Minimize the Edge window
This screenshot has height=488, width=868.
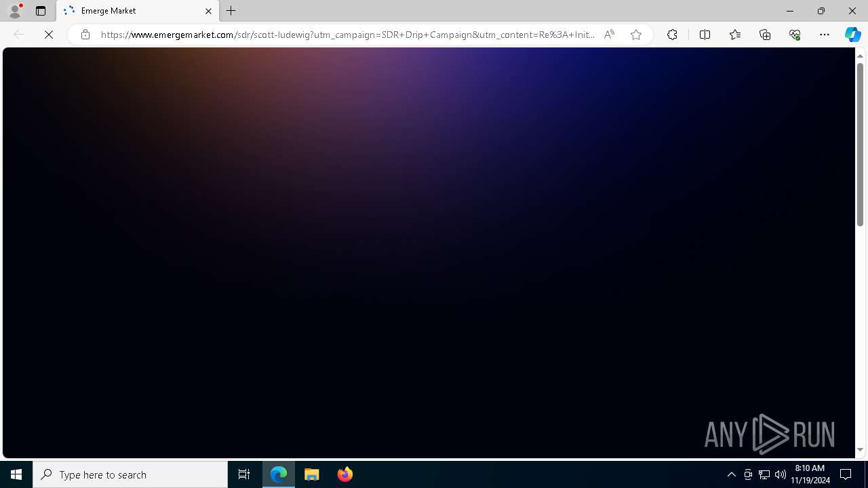(x=790, y=11)
